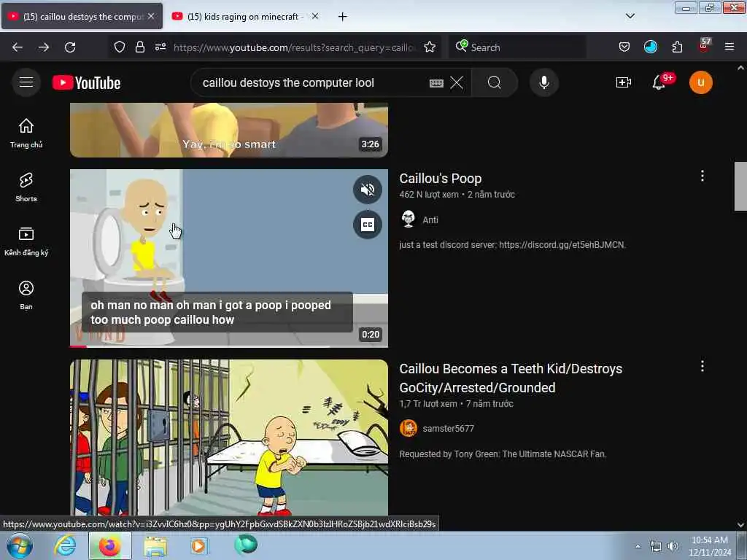The image size is (747, 560).
Task: Open the extension with 57 badge
Action: pos(704,46)
